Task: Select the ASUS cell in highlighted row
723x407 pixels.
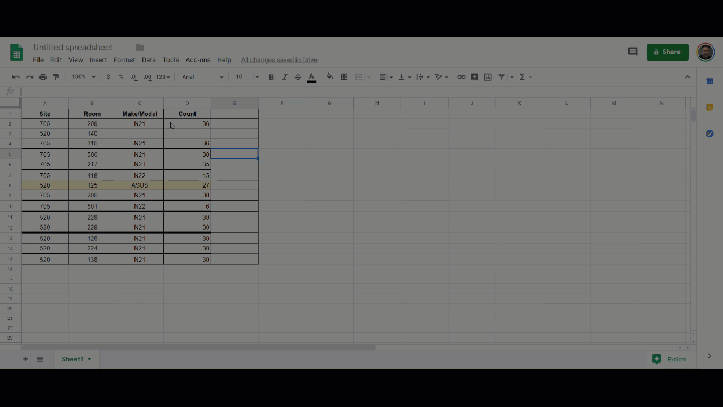Action: [139, 185]
